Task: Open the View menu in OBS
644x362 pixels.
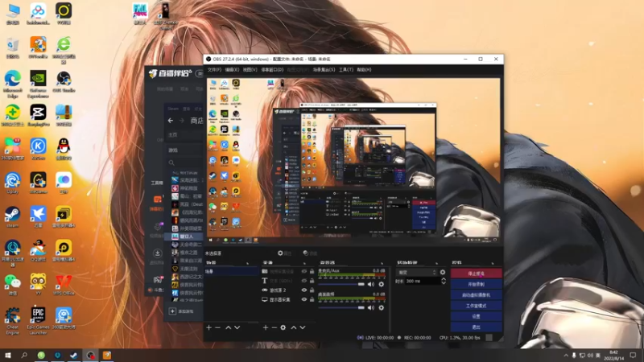Action: point(250,70)
